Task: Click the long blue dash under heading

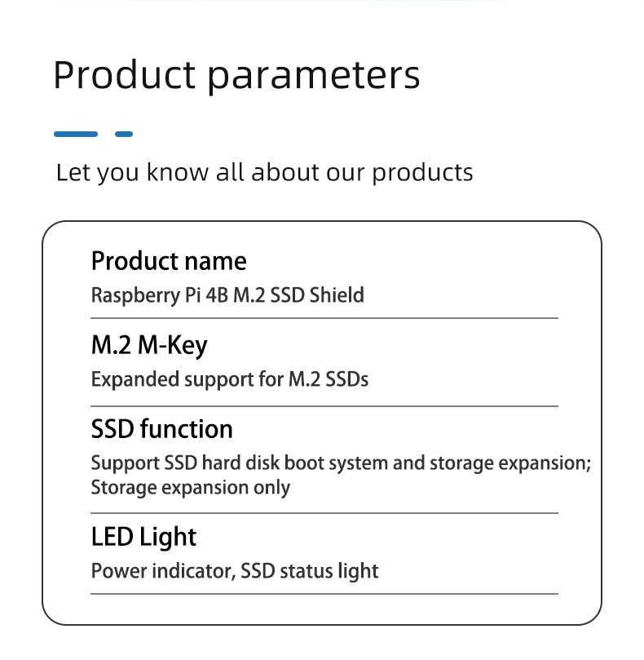Action: click(76, 134)
